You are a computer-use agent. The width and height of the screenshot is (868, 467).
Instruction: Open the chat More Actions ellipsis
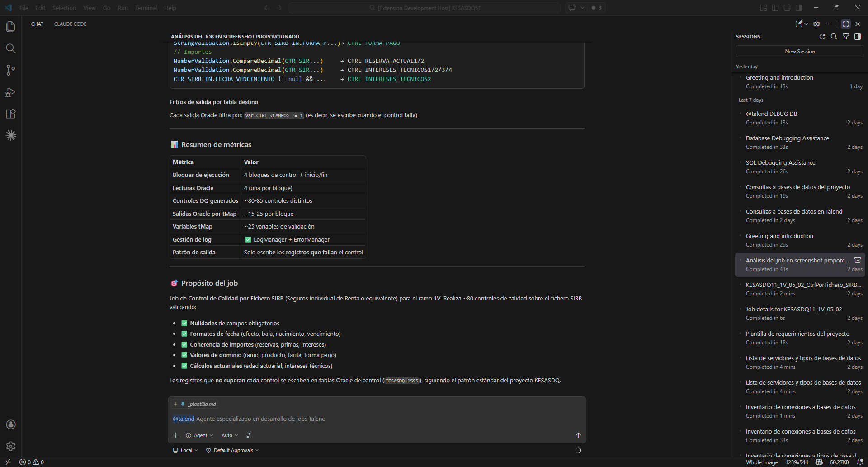[x=828, y=24]
